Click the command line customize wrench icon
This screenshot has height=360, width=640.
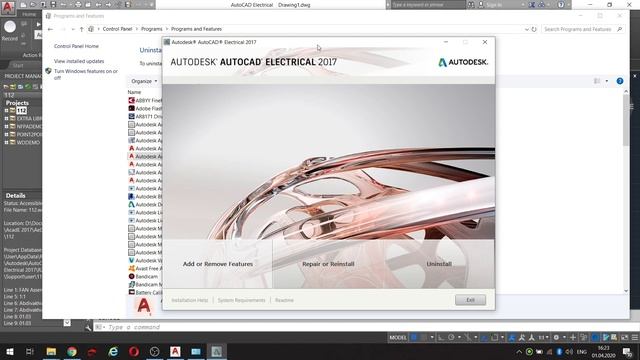coord(88,327)
